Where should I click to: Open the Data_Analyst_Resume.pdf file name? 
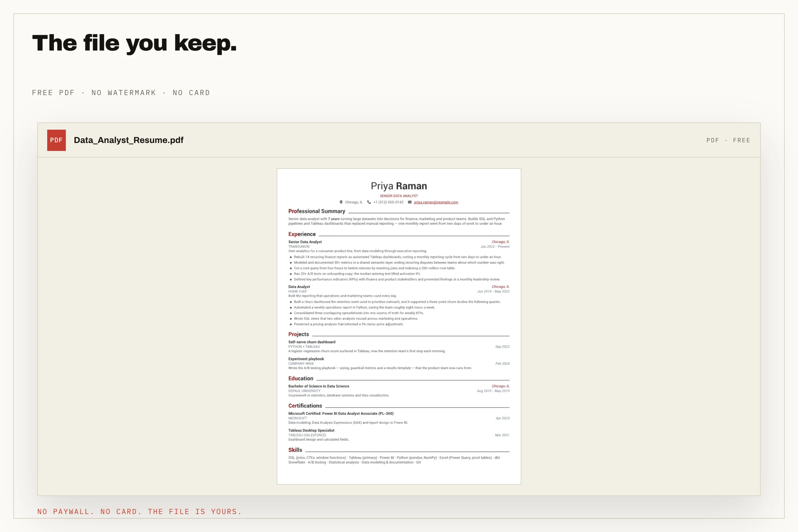(129, 140)
